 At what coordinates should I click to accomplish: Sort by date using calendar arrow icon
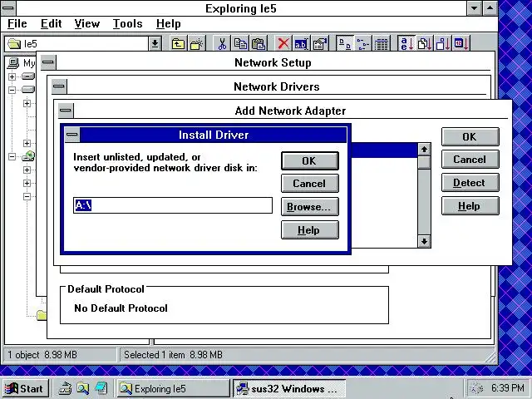(x=461, y=44)
